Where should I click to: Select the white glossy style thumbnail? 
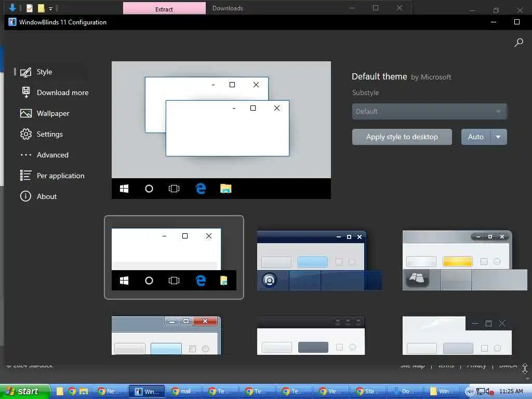click(457, 336)
